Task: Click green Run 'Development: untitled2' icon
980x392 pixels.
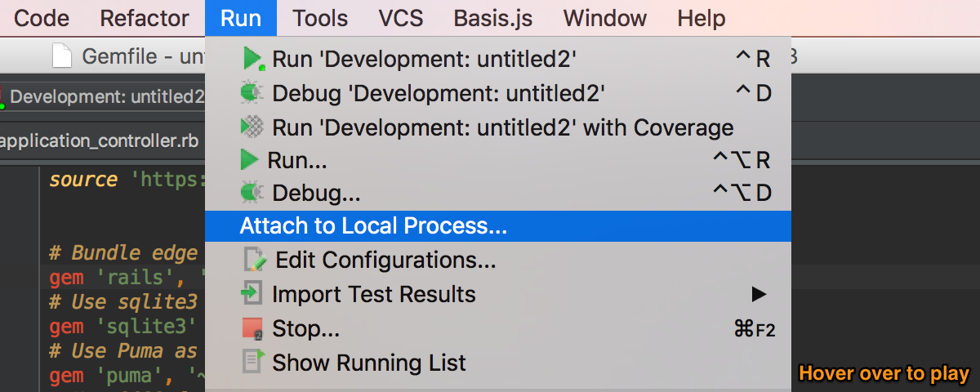Action: coord(252,59)
